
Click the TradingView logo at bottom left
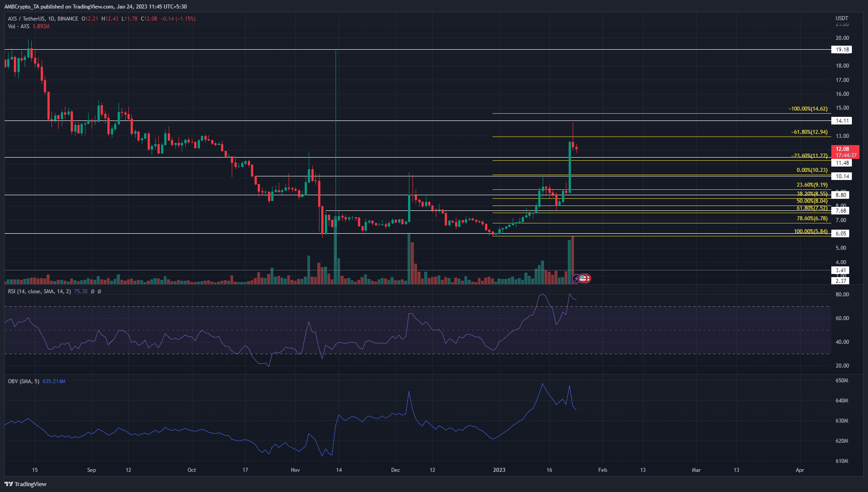pos(26,484)
